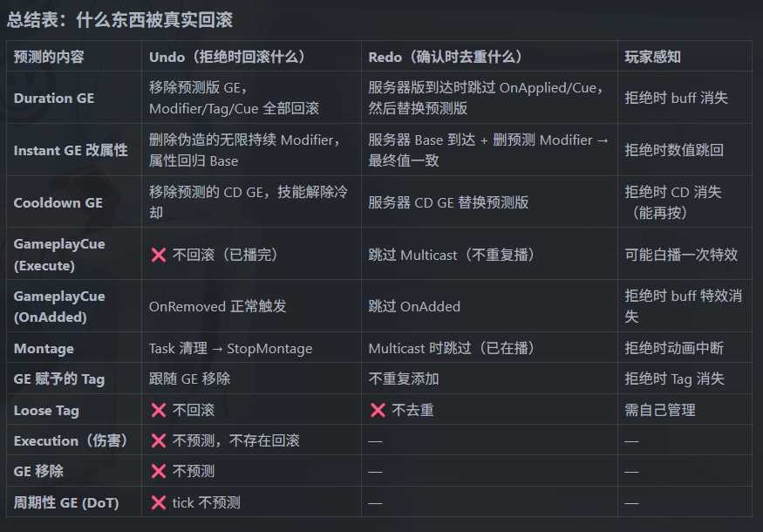The width and height of the screenshot is (763, 532).
Task: Click the GameplayCue (OnAdded) row label
Action: coord(59,306)
